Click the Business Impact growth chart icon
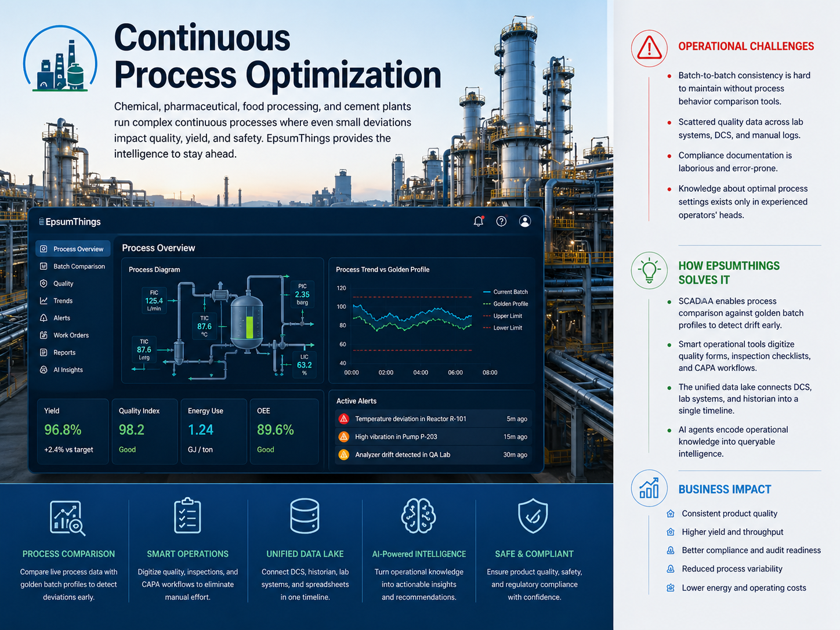This screenshot has height=630, width=840. coord(649,488)
